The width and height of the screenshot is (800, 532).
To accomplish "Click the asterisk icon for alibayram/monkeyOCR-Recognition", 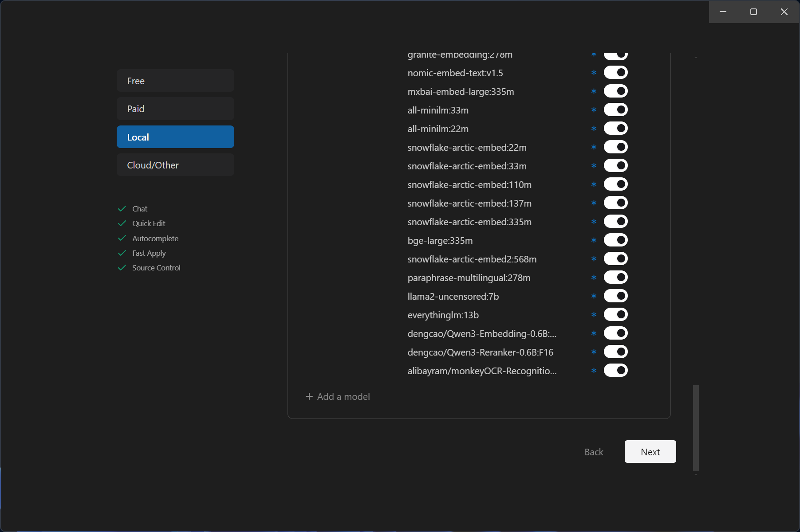I will tap(594, 371).
